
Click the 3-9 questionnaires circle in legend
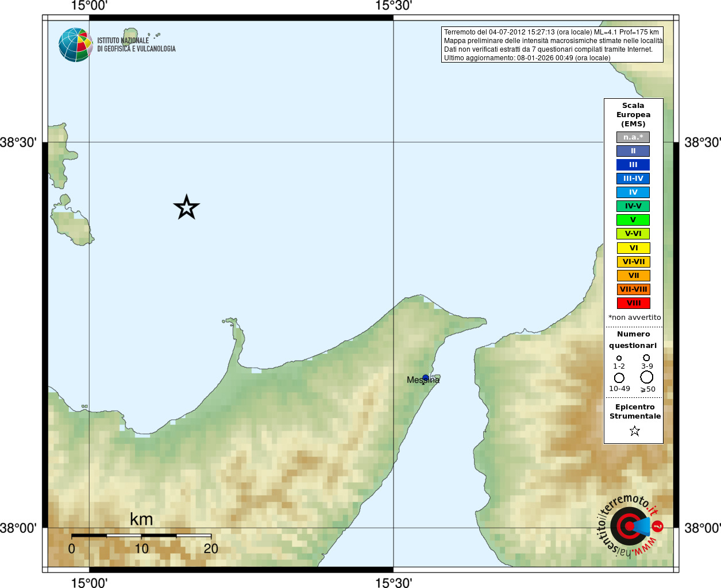[x=646, y=358]
